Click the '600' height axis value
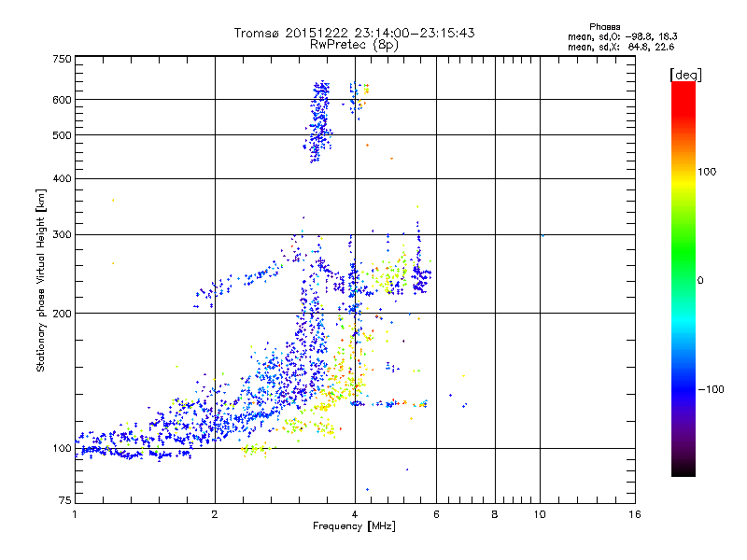 62,100
